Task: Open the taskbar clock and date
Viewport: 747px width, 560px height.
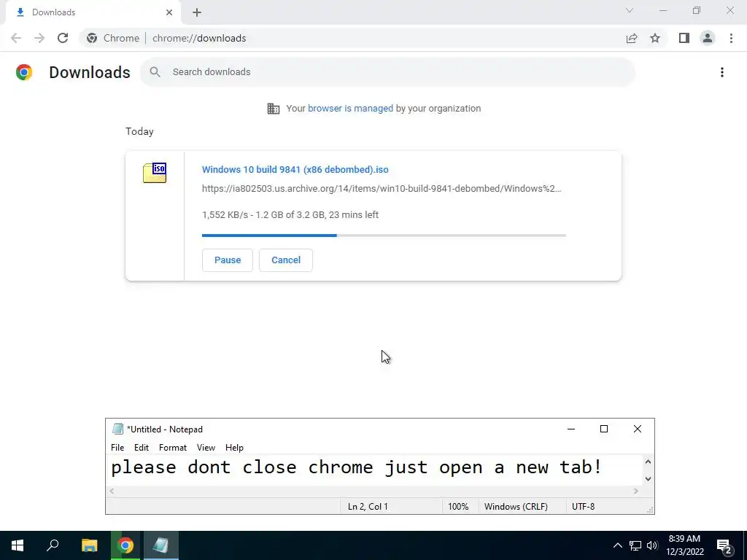Action: point(684,545)
